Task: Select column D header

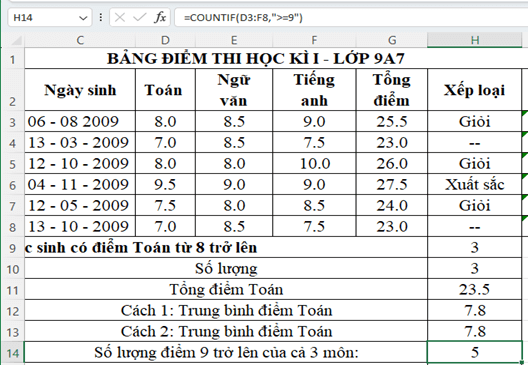Action: [165, 40]
